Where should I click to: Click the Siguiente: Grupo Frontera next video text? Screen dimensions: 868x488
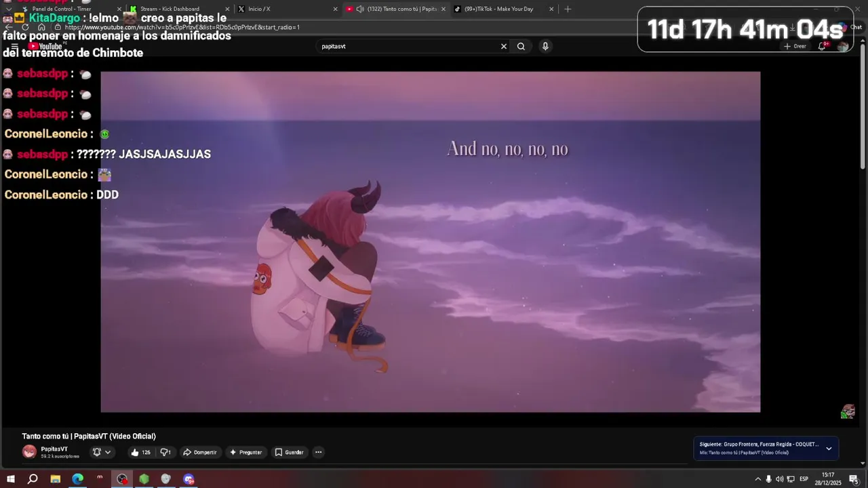point(759,445)
